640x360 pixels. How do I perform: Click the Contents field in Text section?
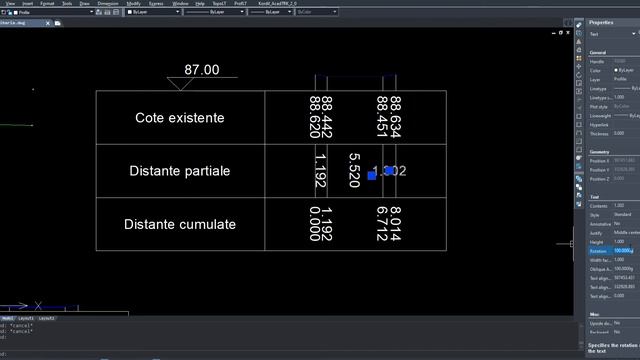point(626,206)
